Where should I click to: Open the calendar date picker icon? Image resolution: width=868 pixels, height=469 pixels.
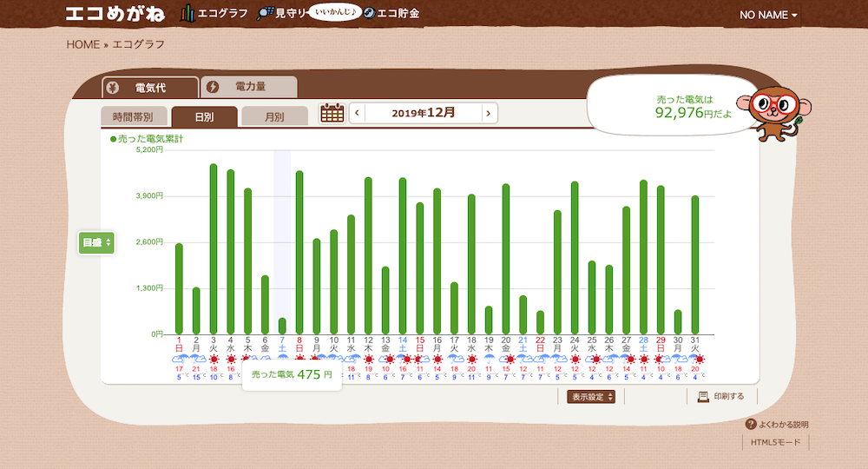[x=332, y=113]
